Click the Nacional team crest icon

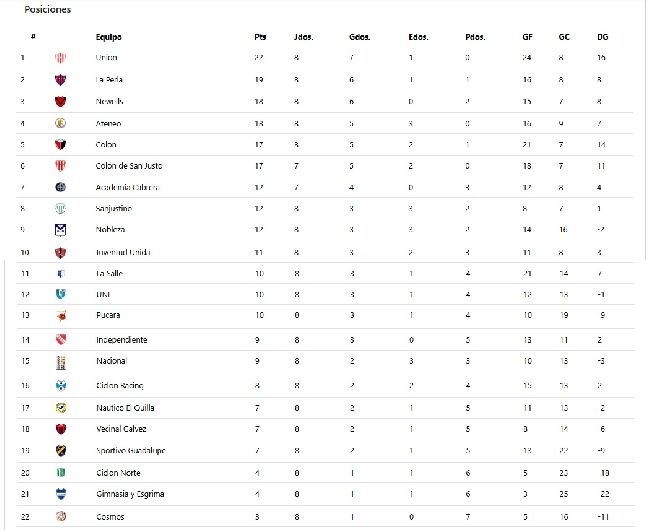61,362
